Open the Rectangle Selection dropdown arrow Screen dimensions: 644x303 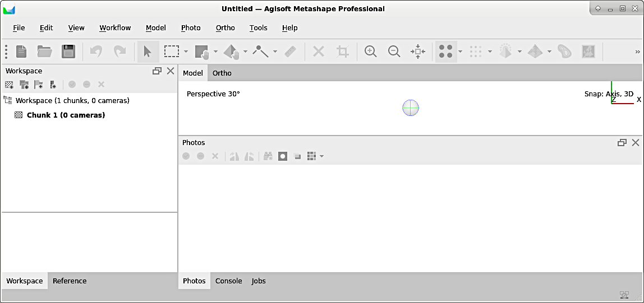[186, 52]
